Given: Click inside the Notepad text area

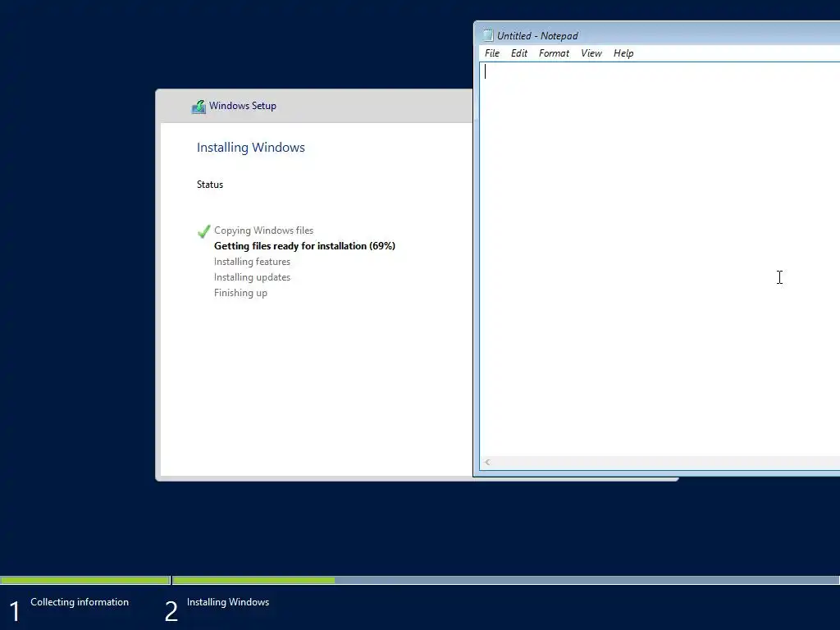Looking at the screenshot, I should [660, 259].
